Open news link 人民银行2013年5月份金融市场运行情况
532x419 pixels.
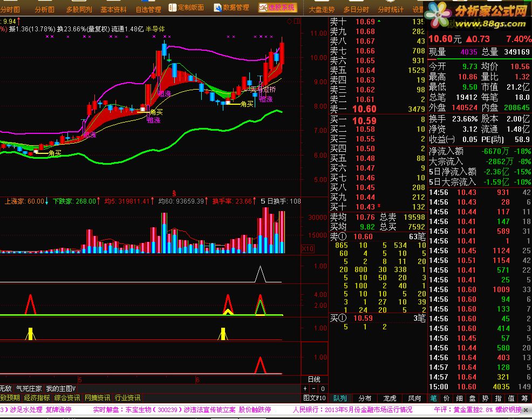352,410
